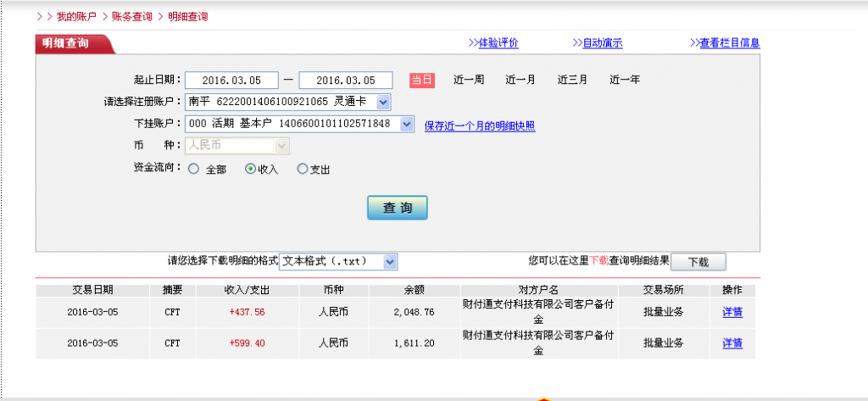Open 详情 for the +437.56 transaction

coord(732,312)
